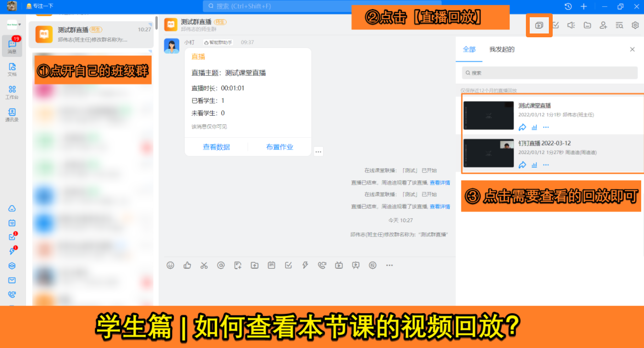Image resolution: width=644 pixels, height=348 pixels.
Task: Click the upload file icon in input toolbar
Action: pos(254,265)
